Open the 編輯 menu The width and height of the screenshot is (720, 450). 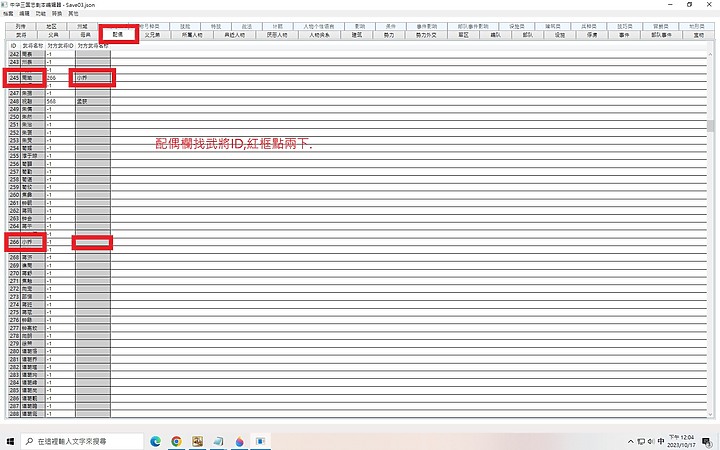(x=24, y=14)
